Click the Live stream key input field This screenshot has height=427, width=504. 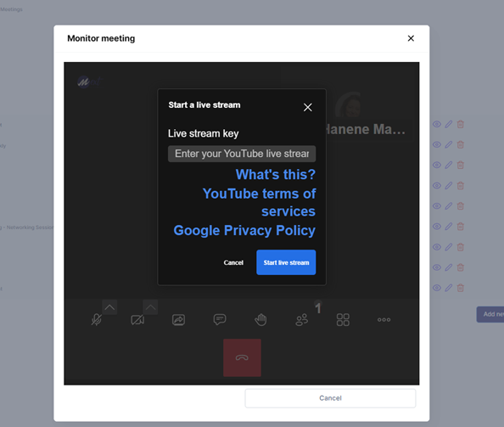(242, 154)
